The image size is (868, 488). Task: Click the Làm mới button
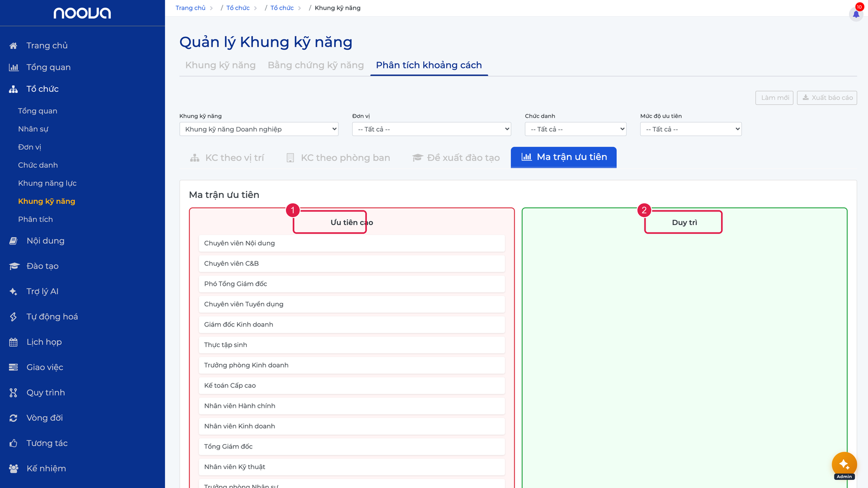(x=774, y=98)
